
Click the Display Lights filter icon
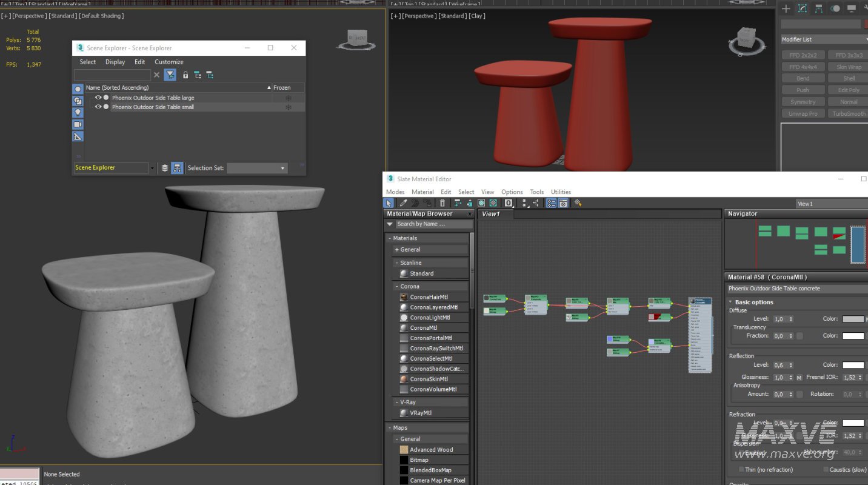pos(78,112)
